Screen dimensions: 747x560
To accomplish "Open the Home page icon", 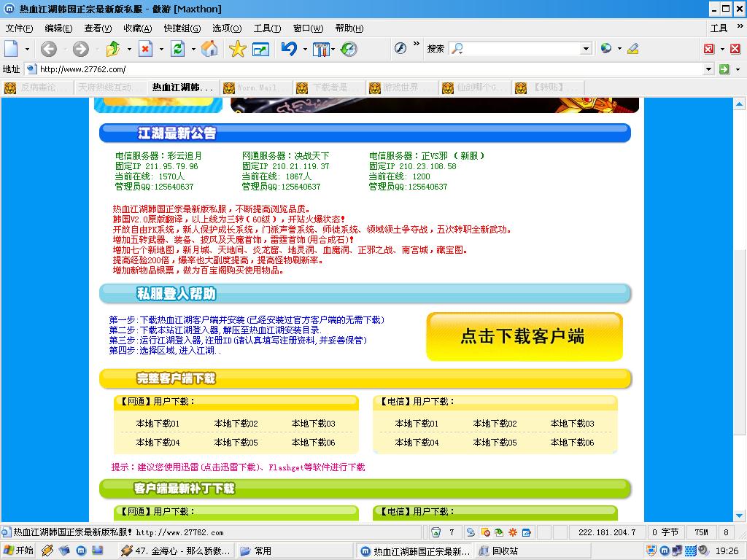I will [x=209, y=49].
